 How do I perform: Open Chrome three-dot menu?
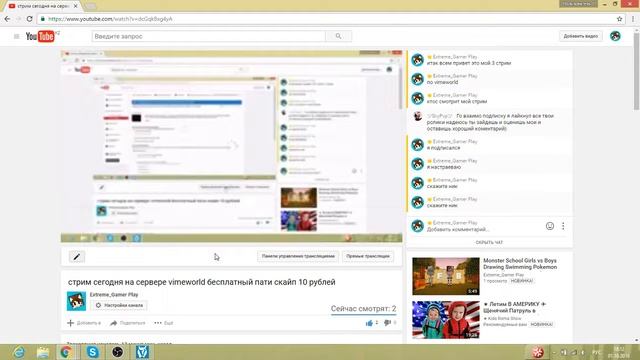(633, 19)
